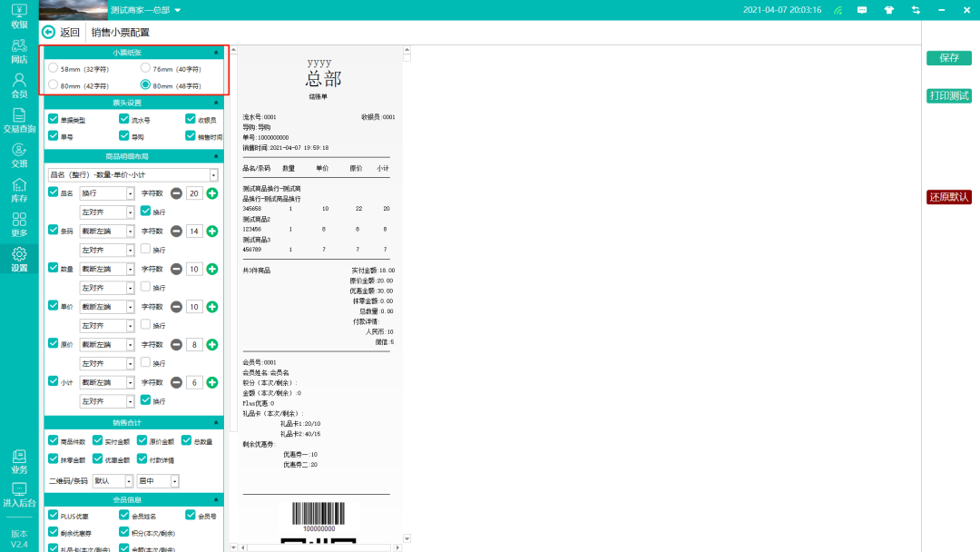Click the sync arrows icon in title bar

point(916,10)
